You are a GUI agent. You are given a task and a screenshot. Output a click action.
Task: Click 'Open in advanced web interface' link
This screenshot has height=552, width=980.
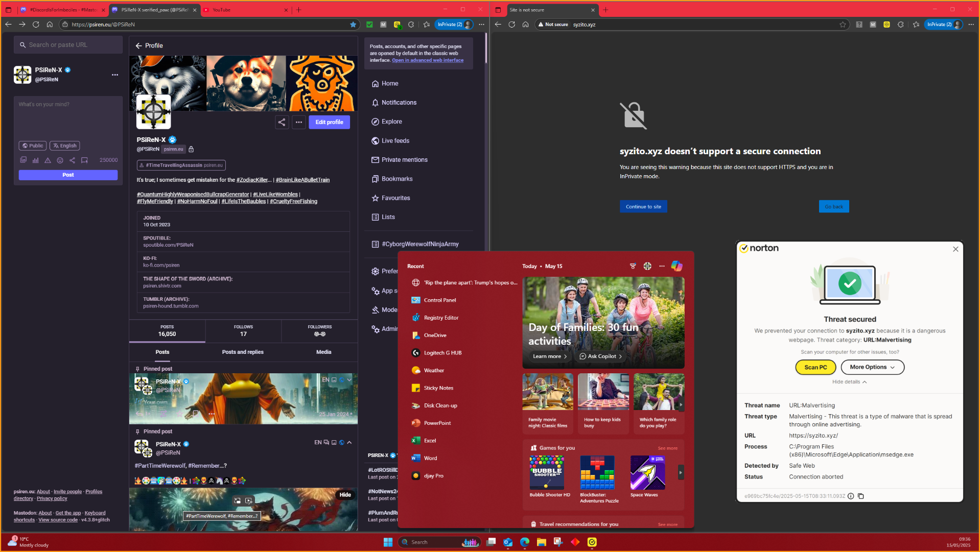[428, 60]
